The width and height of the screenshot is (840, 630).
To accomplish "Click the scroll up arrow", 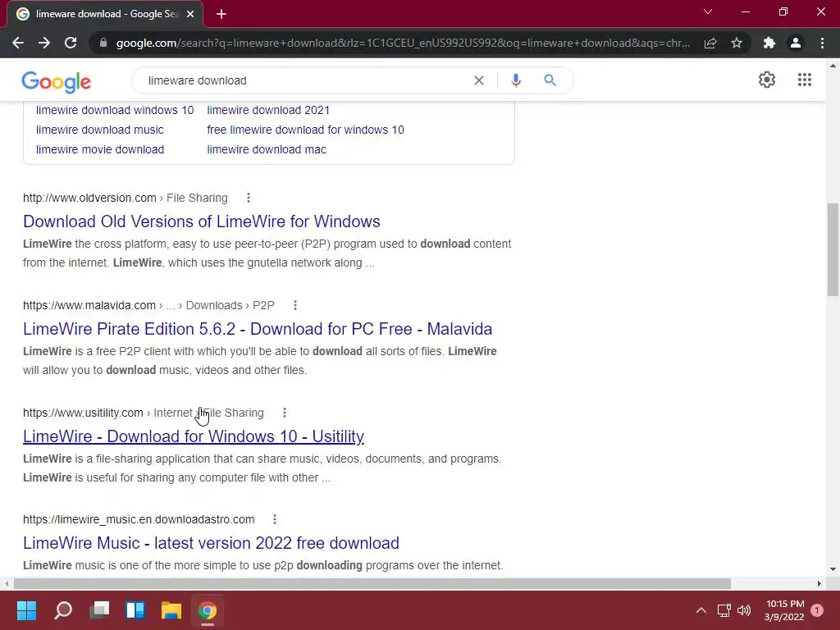I will tap(833, 66).
